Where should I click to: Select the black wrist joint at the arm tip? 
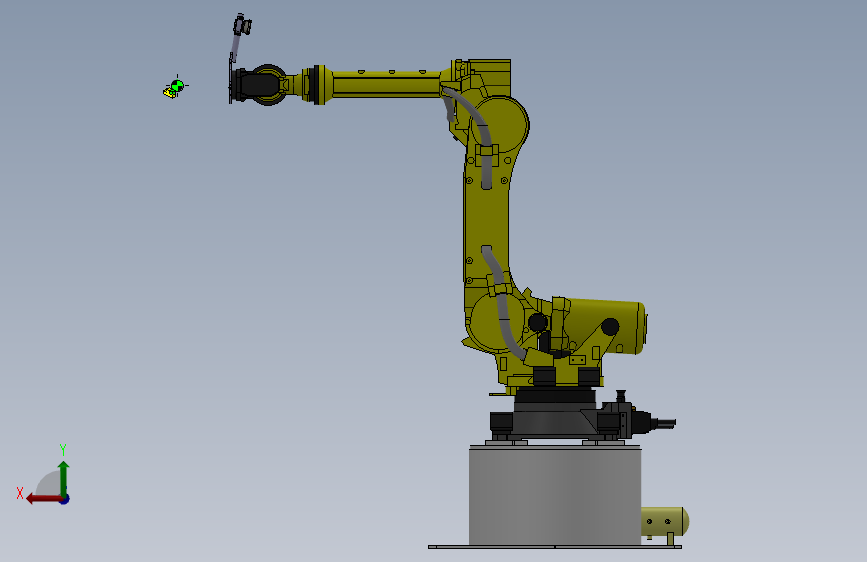(x=260, y=85)
